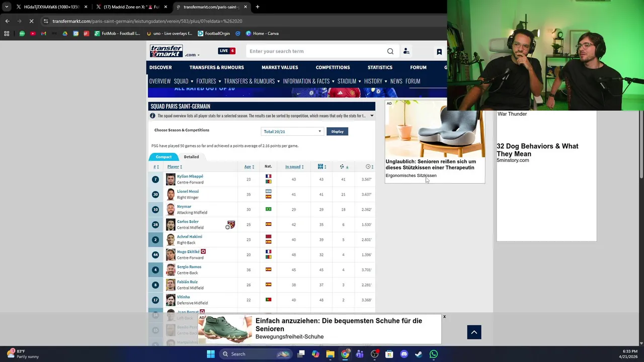The image size is (644, 362).
Task: Open the MARKET VALUES menu
Action: 280,67
